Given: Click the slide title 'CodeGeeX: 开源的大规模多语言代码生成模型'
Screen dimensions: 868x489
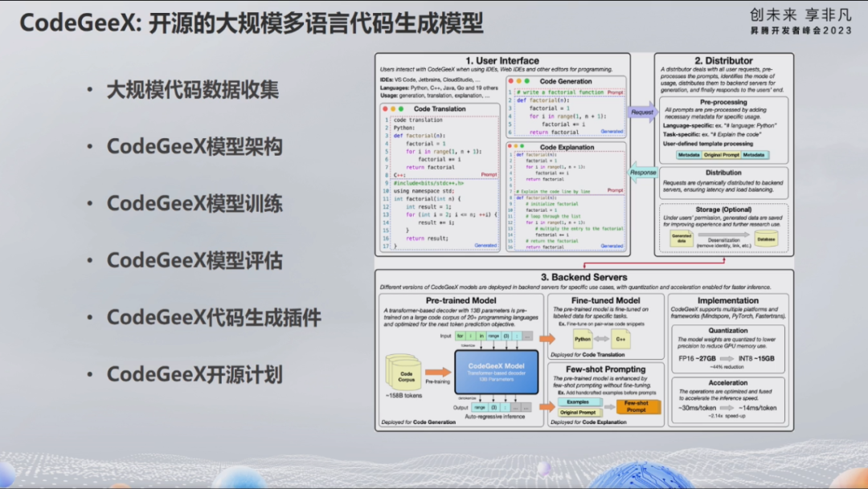Looking at the screenshot, I should [x=252, y=23].
